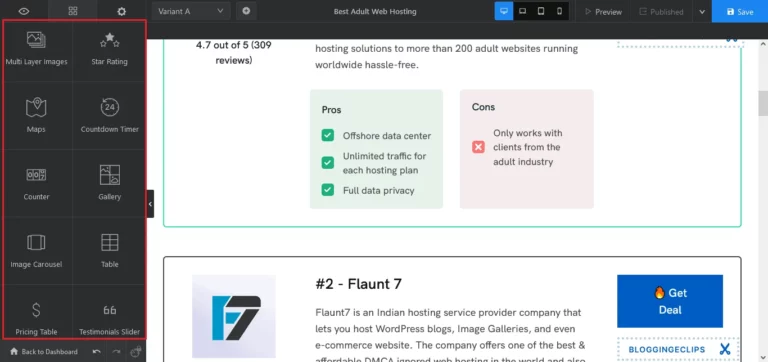Click the checkmark beside Full data privacy
768x362 pixels.
coord(328,190)
